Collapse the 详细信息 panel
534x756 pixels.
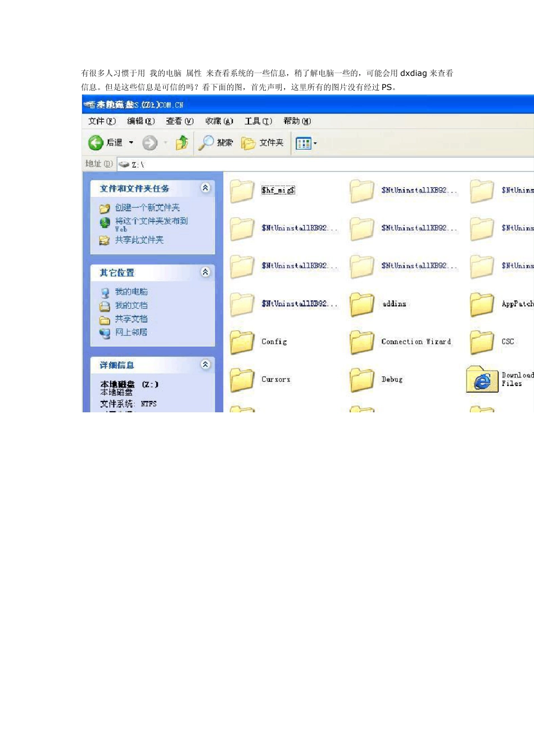pyautogui.click(x=206, y=364)
